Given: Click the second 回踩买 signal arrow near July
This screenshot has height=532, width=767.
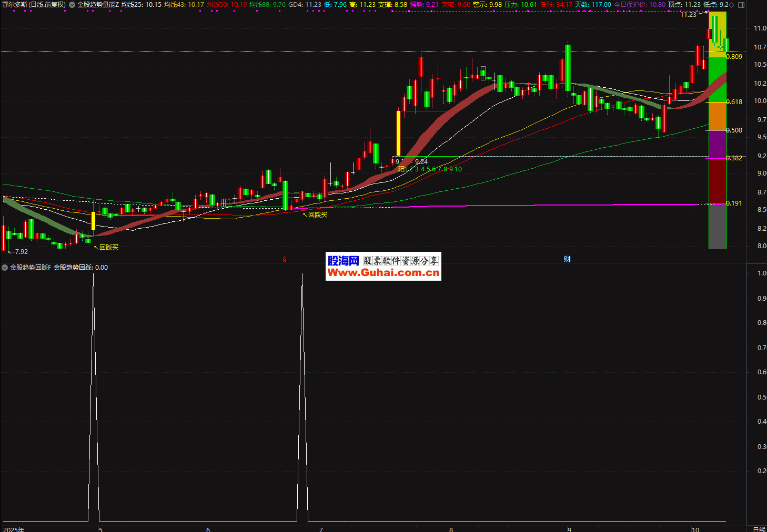Looking at the screenshot, I should (305, 214).
